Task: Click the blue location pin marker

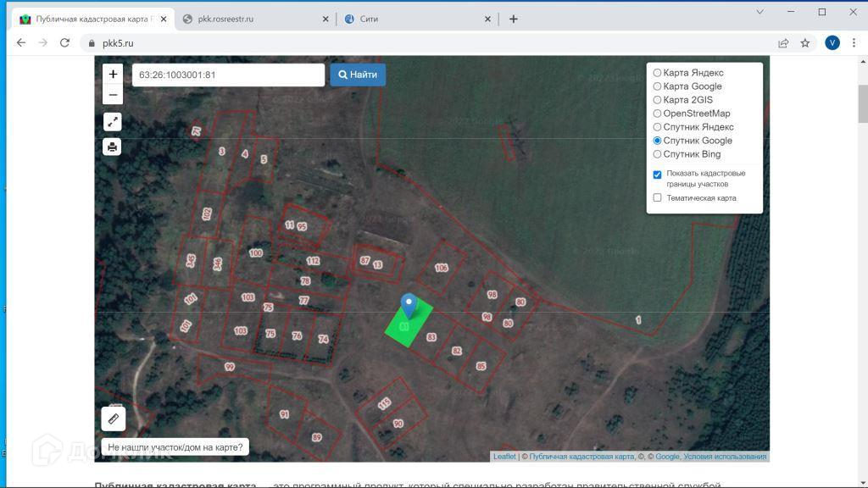Action: (409, 304)
